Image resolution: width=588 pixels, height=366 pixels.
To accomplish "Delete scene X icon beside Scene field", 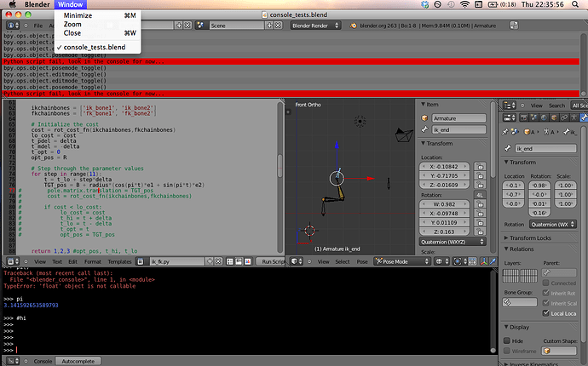I will (279, 26).
